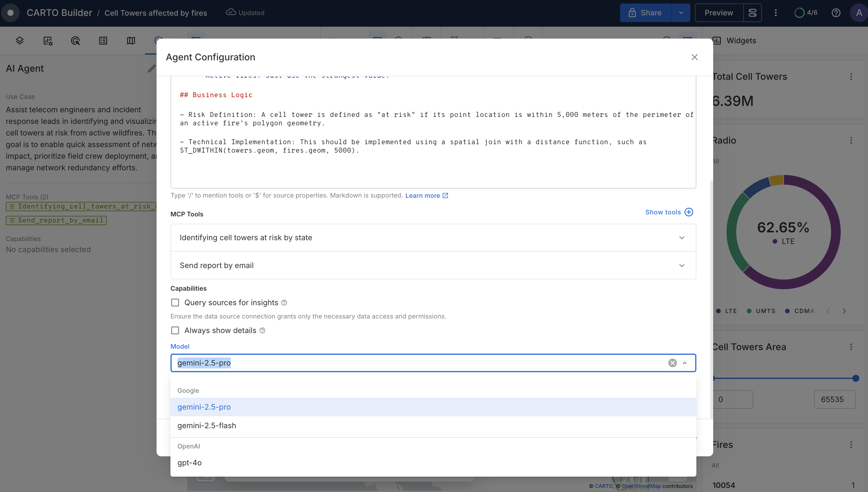
Task: Click the Preview button
Action: (x=718, y=13)
